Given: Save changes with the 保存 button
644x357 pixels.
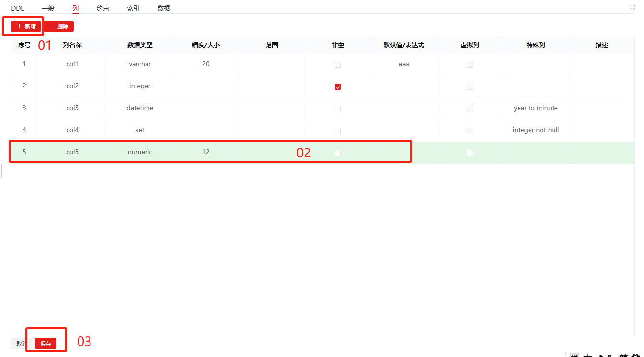Looking at the screenshot, I should click(x=45, y=343).
